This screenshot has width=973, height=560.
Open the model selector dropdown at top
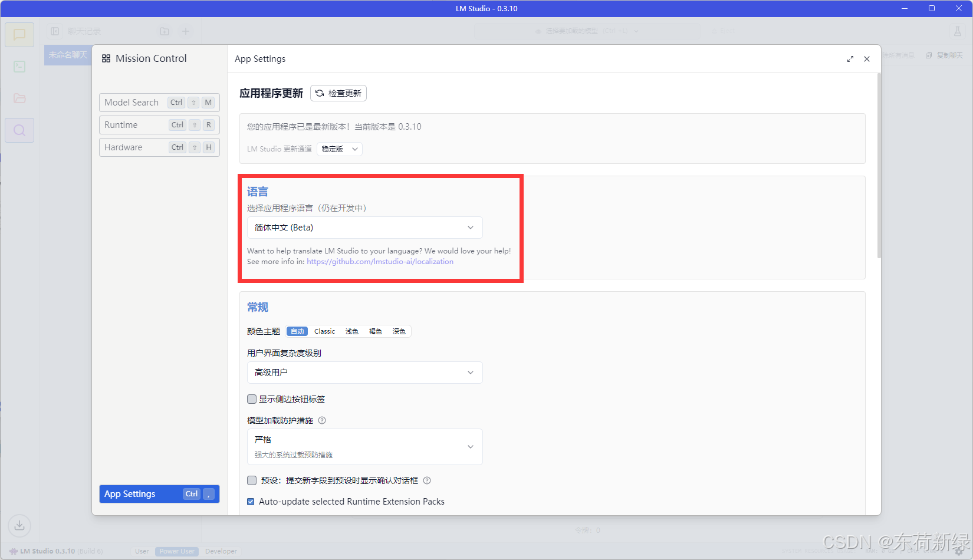tap(587, 31)
